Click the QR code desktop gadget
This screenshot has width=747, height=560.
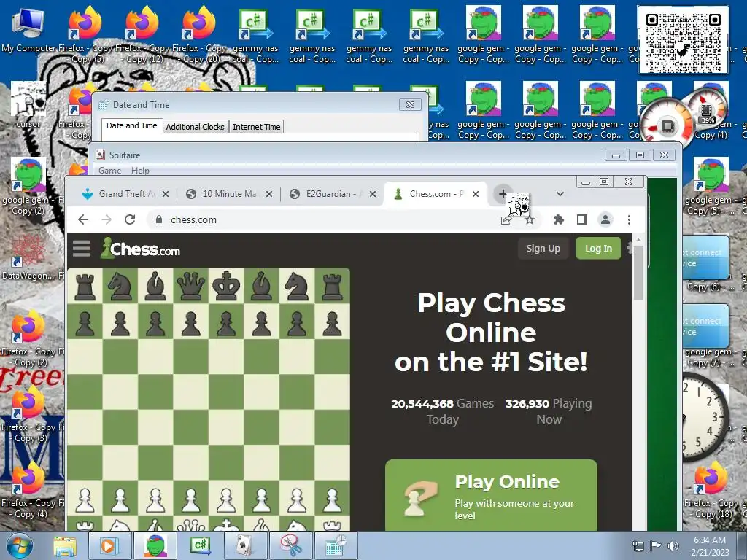[x=683, y=39]
